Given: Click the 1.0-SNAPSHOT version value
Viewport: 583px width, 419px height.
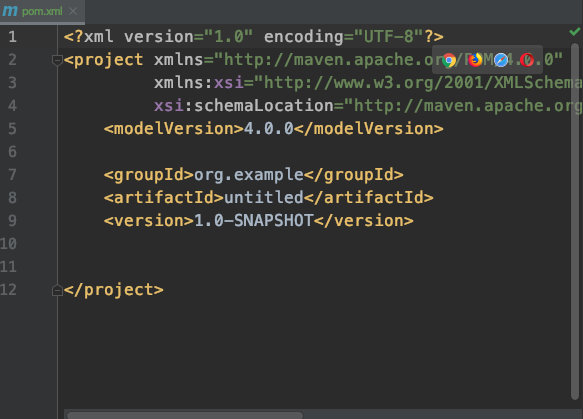Looking at the screenshot, I should 254,221.
